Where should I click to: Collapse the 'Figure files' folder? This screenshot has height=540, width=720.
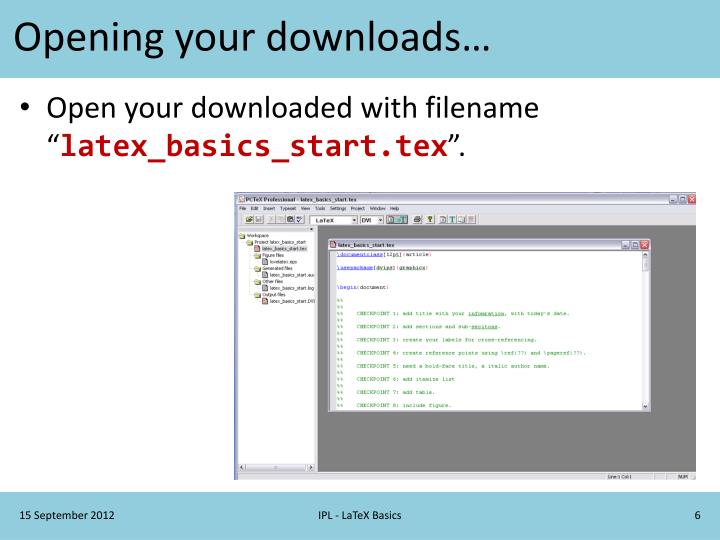coord(258,256)
